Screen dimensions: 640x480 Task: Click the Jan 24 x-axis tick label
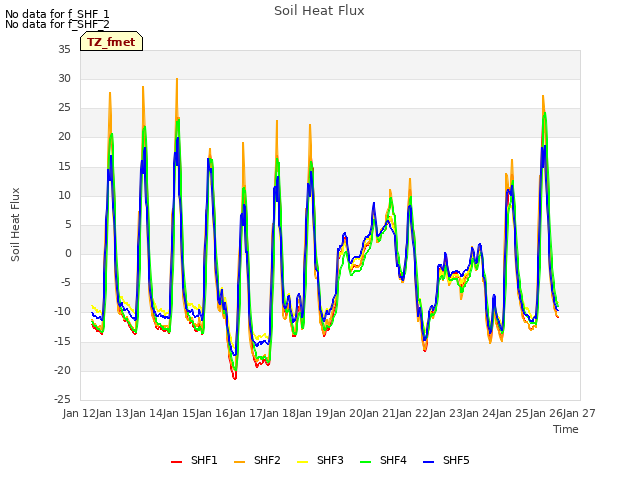[x=479, y=413]
